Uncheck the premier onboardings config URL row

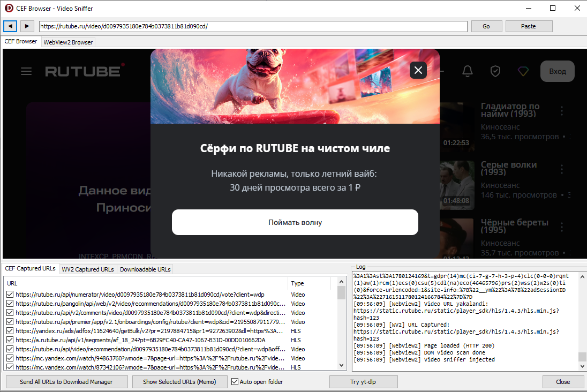click(x=10, y=322)
